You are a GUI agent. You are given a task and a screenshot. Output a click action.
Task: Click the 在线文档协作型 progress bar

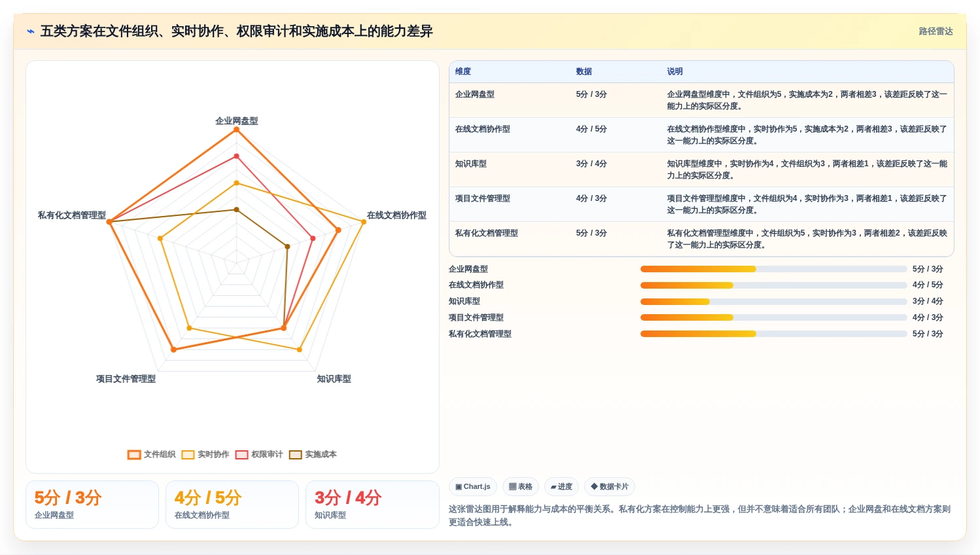pos(774,285)
